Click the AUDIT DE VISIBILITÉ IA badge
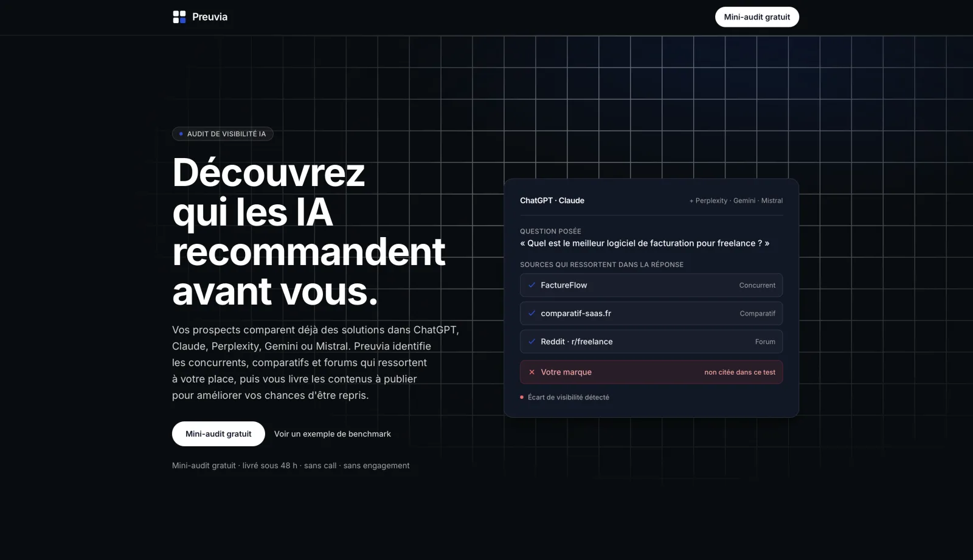The image size is (973, 560). coord(223,134)
